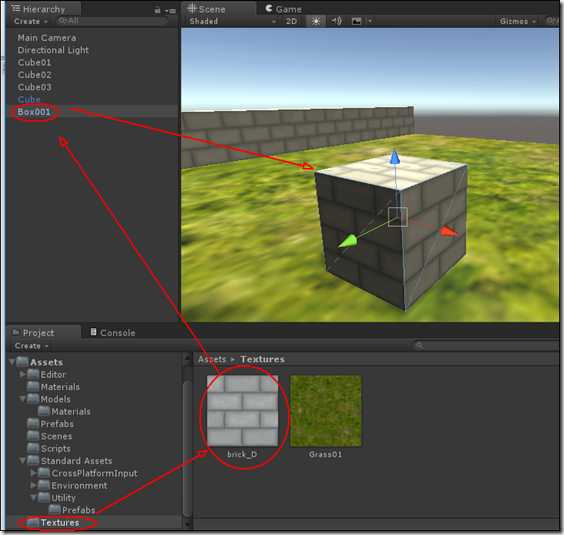Select the CrossPlatformInput folder icon
The width and height of the screenshot is (564, 535).
coord(44,473)
